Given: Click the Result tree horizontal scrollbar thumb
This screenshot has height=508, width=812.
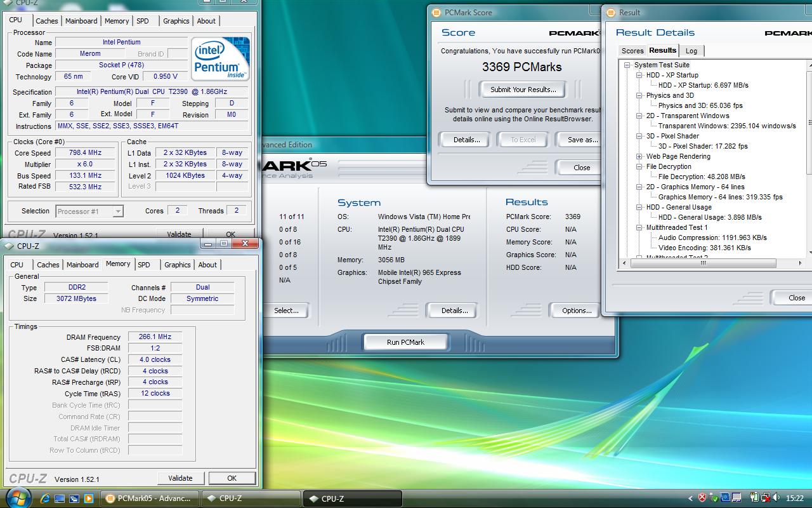Looking at the screenshot, I should tap(703, 263).
